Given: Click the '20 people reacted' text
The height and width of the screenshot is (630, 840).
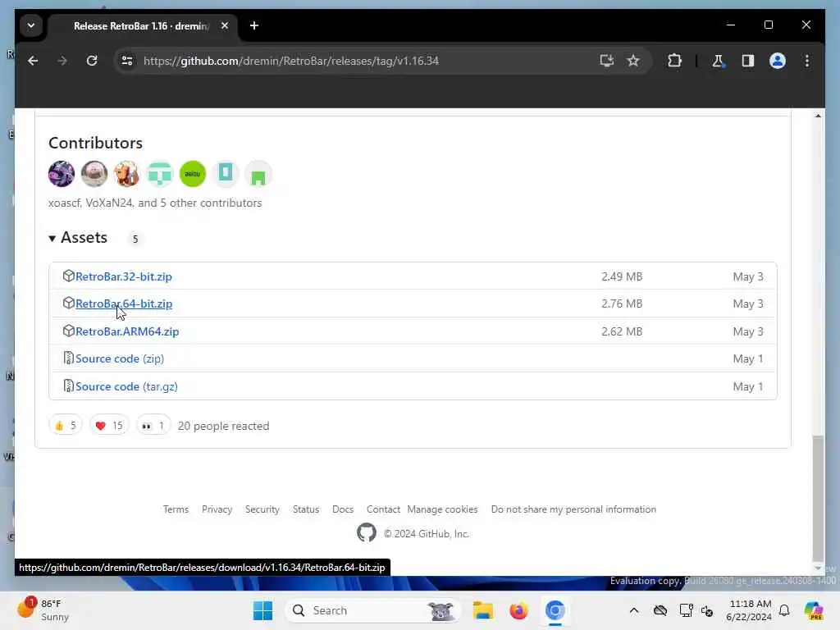Looking at the screenshot, I should [223, 426].
